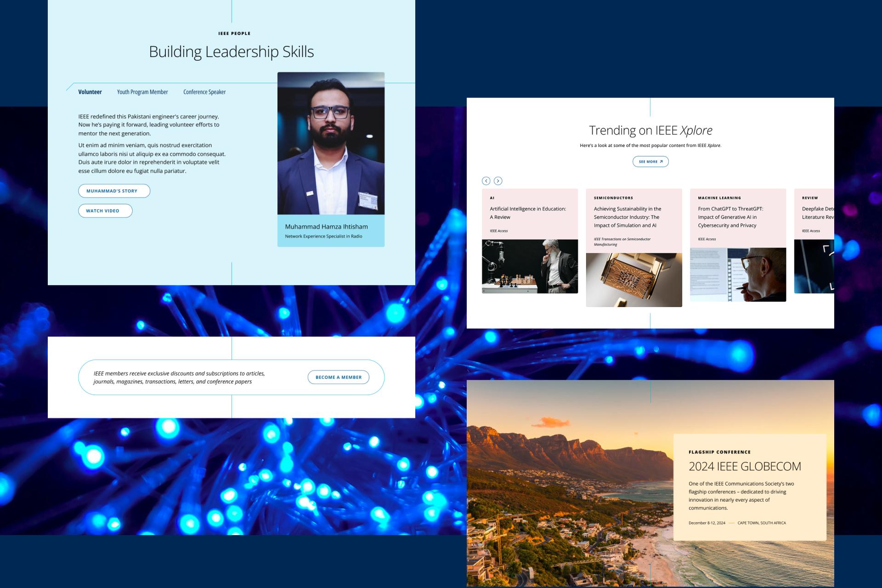
Task: Open the Conference Speaker tab
Action: click(x=204, y=92)
